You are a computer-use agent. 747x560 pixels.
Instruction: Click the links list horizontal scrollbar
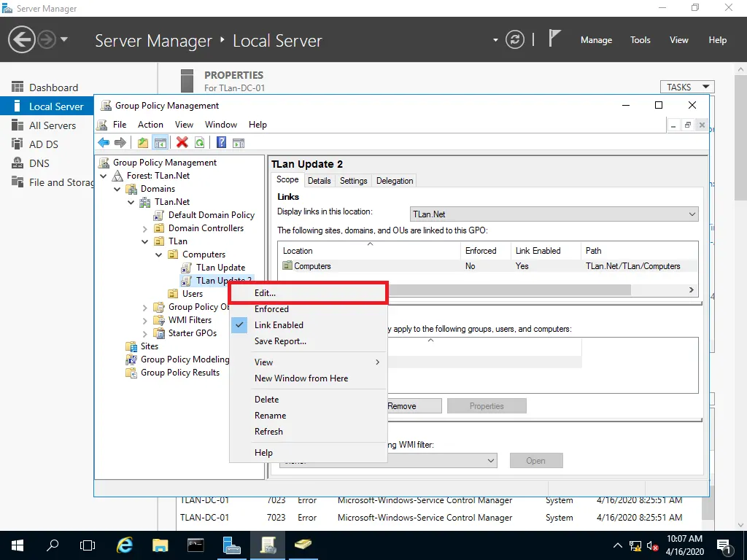pos(508,289)
